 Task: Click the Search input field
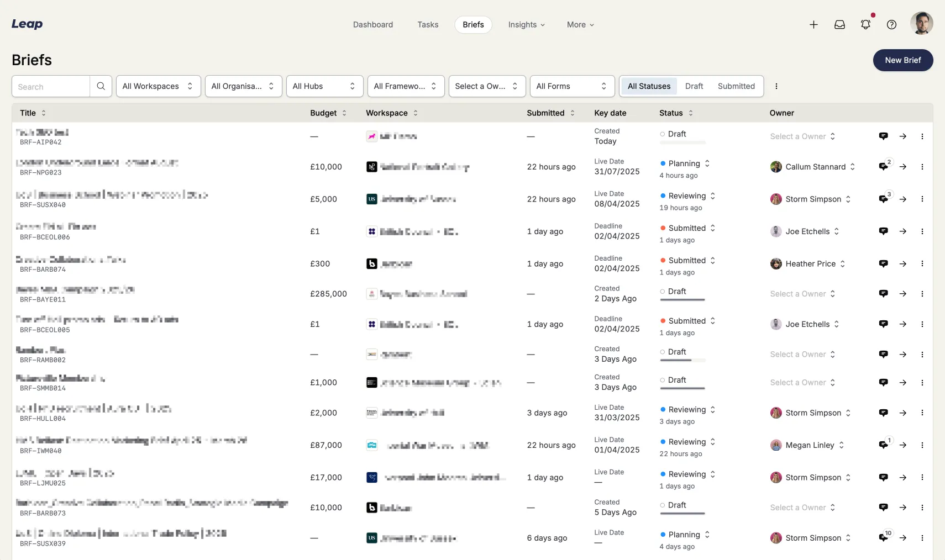click(x=51, y=87)
